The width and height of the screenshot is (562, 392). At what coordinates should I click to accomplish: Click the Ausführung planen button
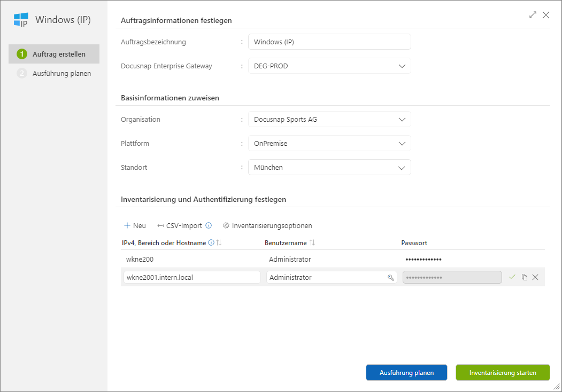click(x=406, y=373)
